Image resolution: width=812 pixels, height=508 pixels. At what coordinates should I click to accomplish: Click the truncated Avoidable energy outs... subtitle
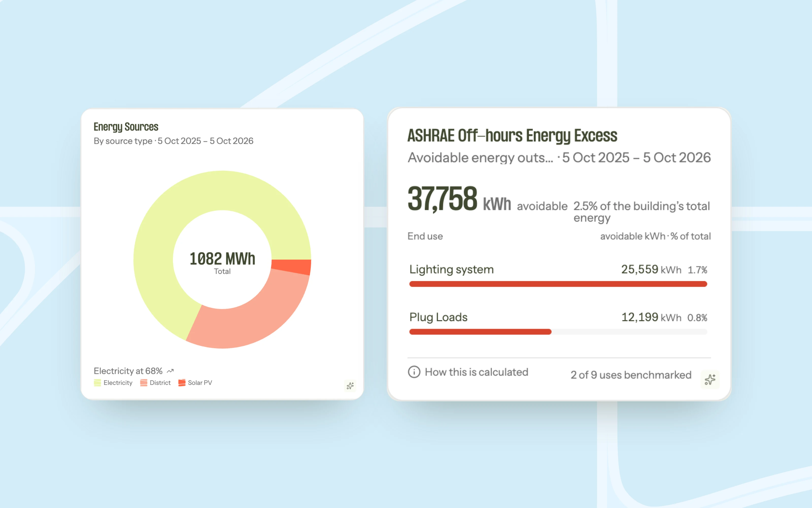coord(480,157)
